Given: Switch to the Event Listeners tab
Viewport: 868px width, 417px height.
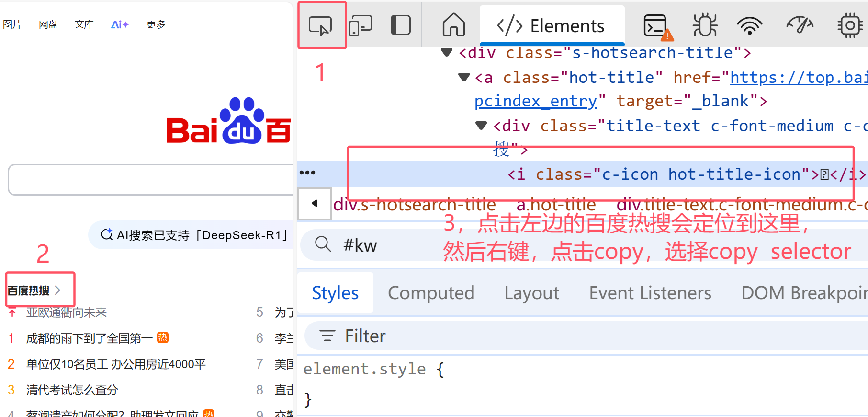Looking at the screenshot, I should (x=650, y=293).
